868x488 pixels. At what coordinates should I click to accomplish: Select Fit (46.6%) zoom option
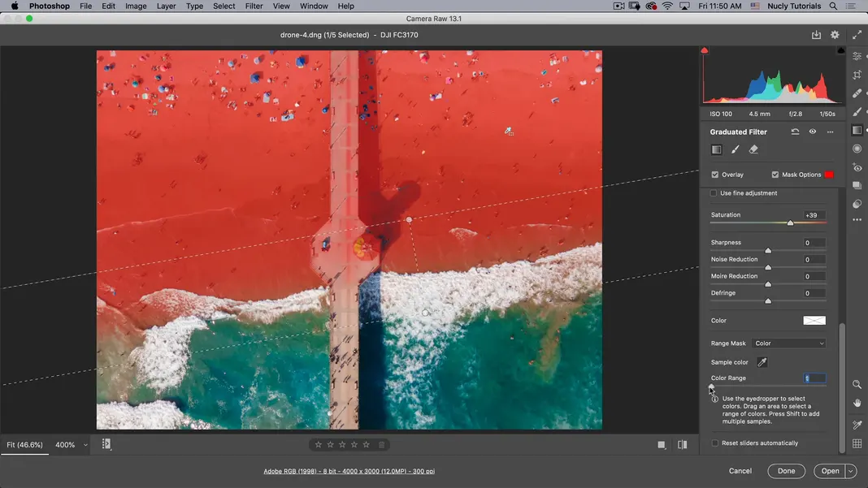point(25,445)
